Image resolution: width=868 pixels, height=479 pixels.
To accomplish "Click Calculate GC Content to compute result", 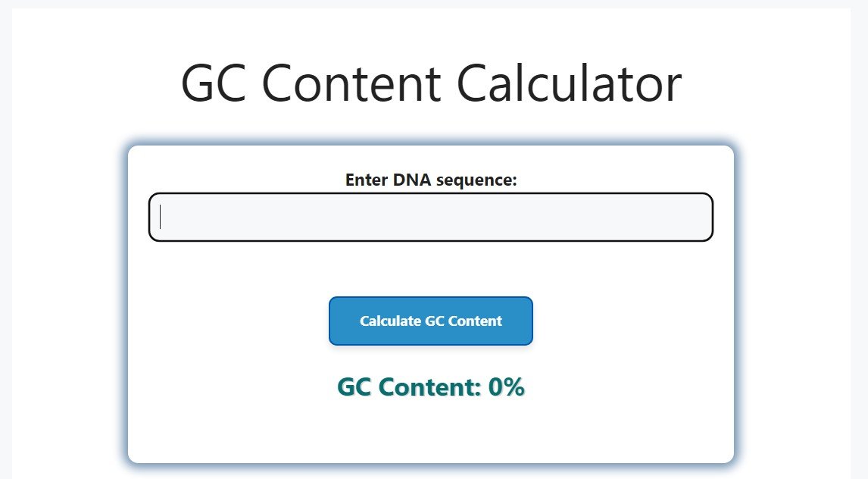I will pyautogui.click(x=430, y=321).
